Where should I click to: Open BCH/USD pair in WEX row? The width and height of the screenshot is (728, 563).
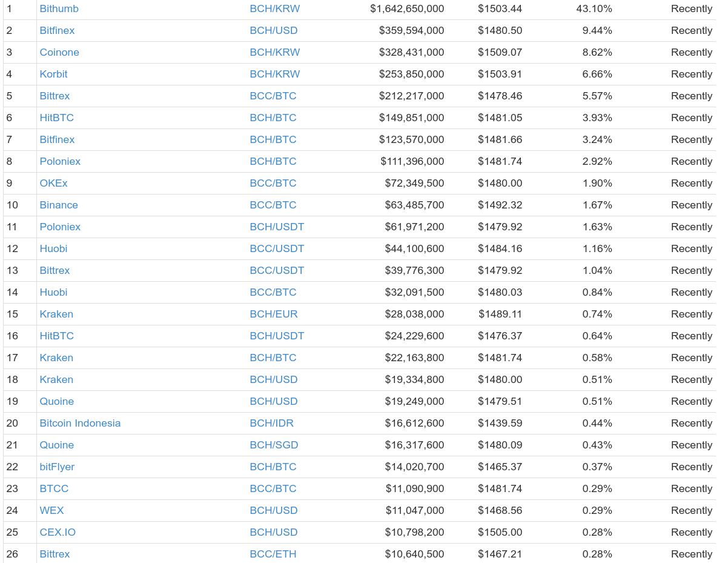pos(273,510)
